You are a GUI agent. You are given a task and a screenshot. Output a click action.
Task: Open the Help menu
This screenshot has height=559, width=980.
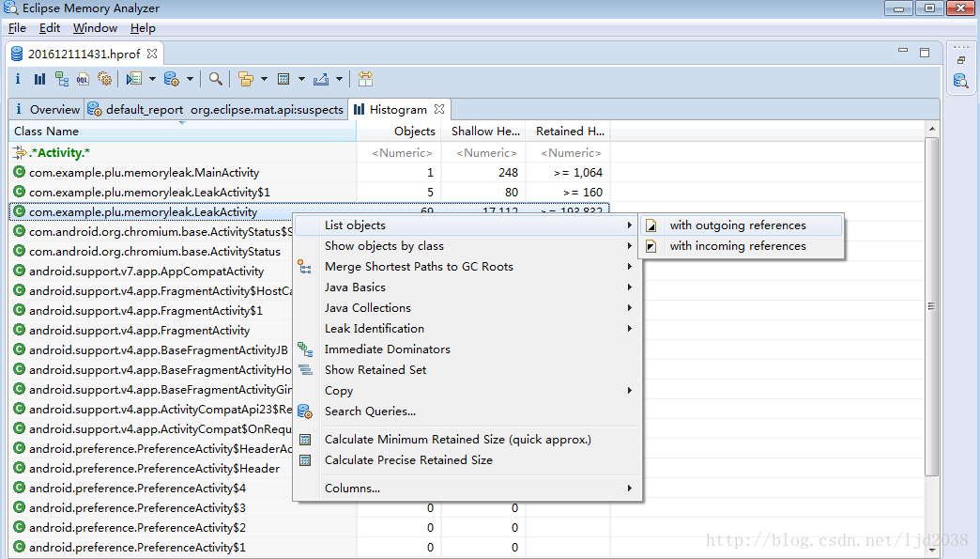pos(143,28)
